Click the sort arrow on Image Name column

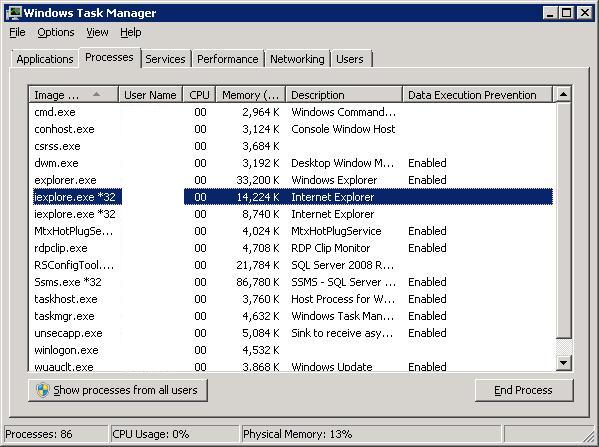[x=96, y=94]
